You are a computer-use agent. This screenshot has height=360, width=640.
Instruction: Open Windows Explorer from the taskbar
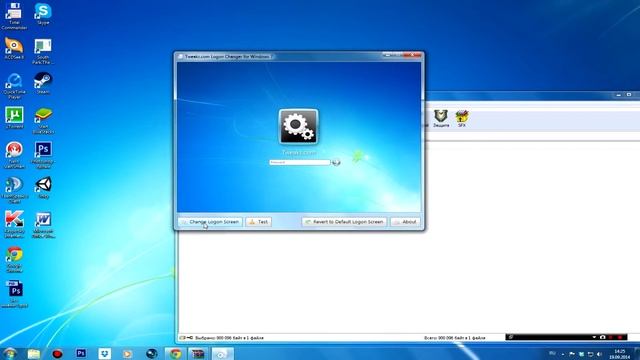pos(33,353)
